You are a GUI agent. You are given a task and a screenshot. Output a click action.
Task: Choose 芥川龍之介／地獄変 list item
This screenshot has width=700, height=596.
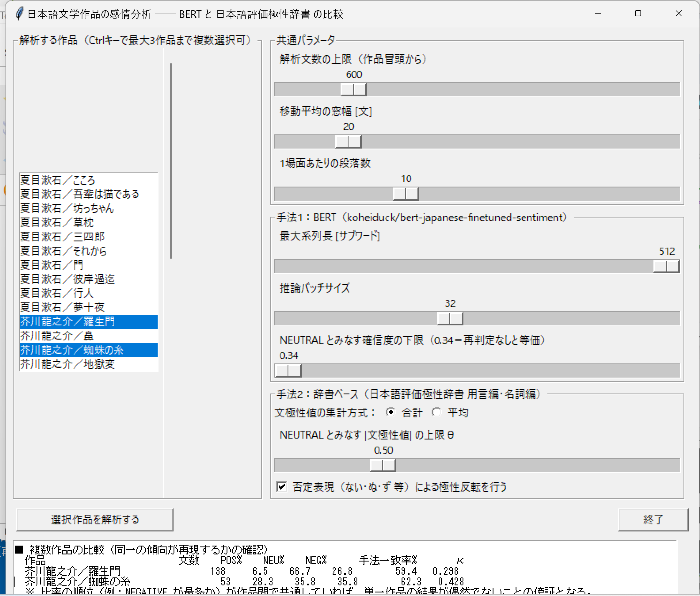coord(89,364)
